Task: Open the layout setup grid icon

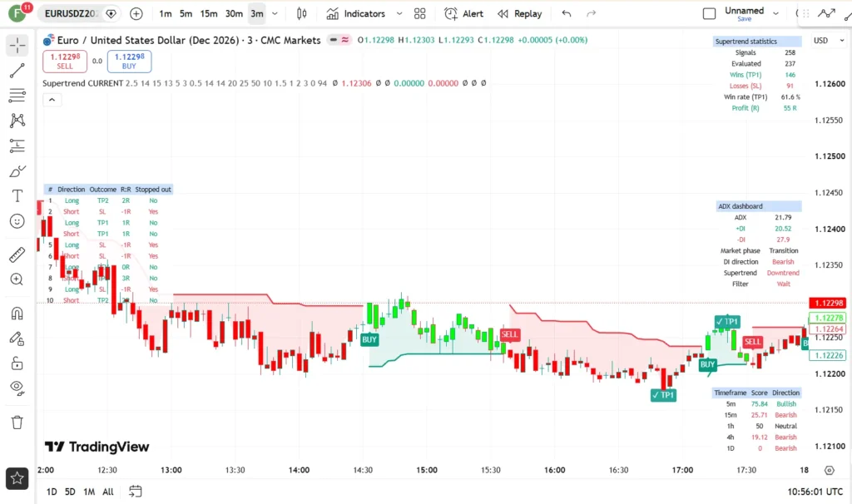Action: pos(420,14)
